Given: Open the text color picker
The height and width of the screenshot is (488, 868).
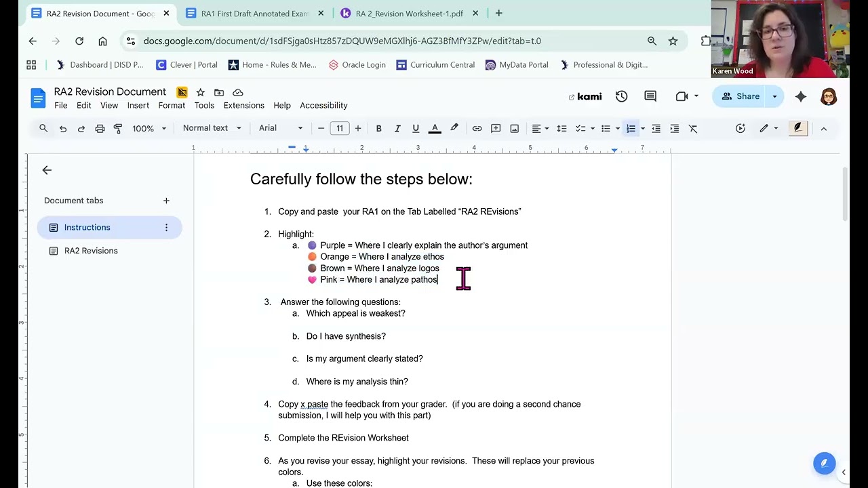Looking at the screenshot, I should 435,128.
